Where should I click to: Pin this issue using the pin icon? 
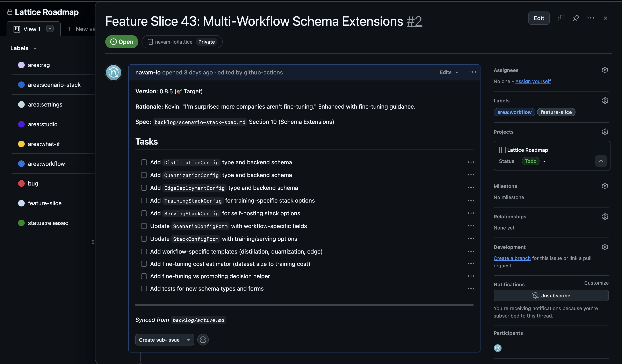(576, 18)
